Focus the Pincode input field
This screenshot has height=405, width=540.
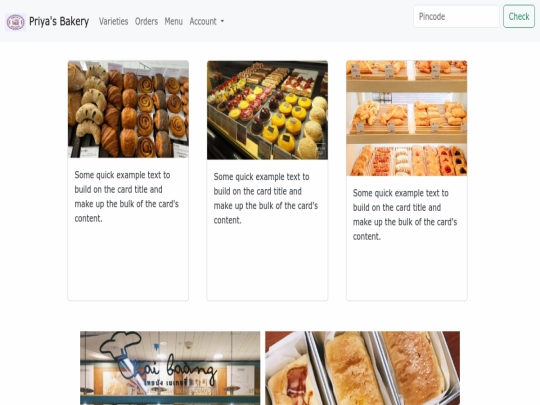point(456,16)
